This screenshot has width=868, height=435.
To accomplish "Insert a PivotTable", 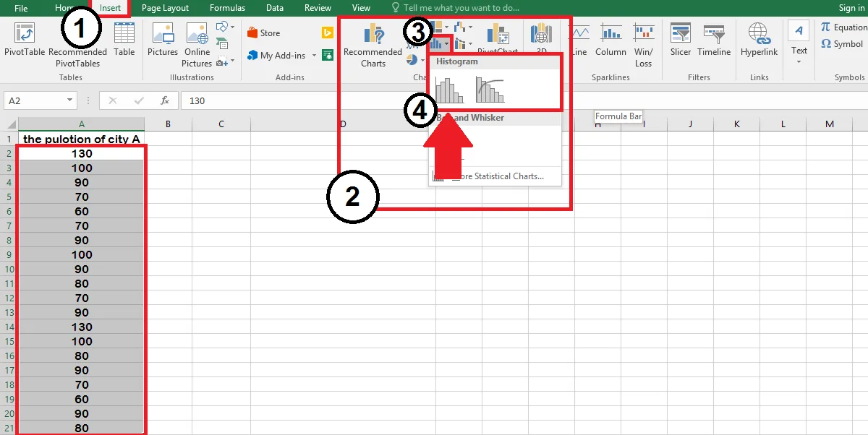I will point(25,40).
